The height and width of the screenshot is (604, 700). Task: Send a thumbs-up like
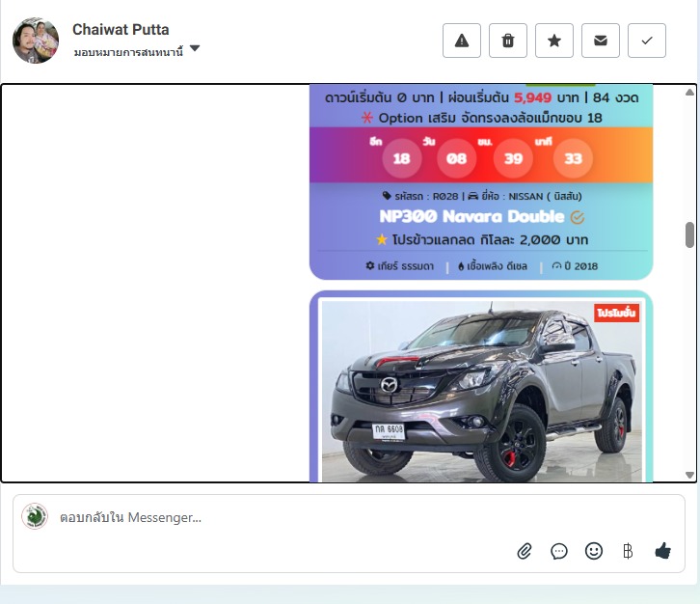pyautogui.click(x=663, y=551)
